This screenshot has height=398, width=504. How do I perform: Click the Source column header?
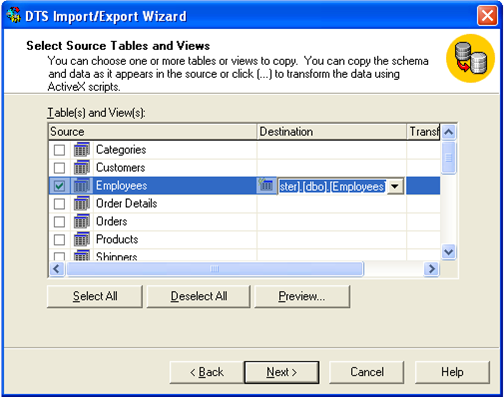153,132
